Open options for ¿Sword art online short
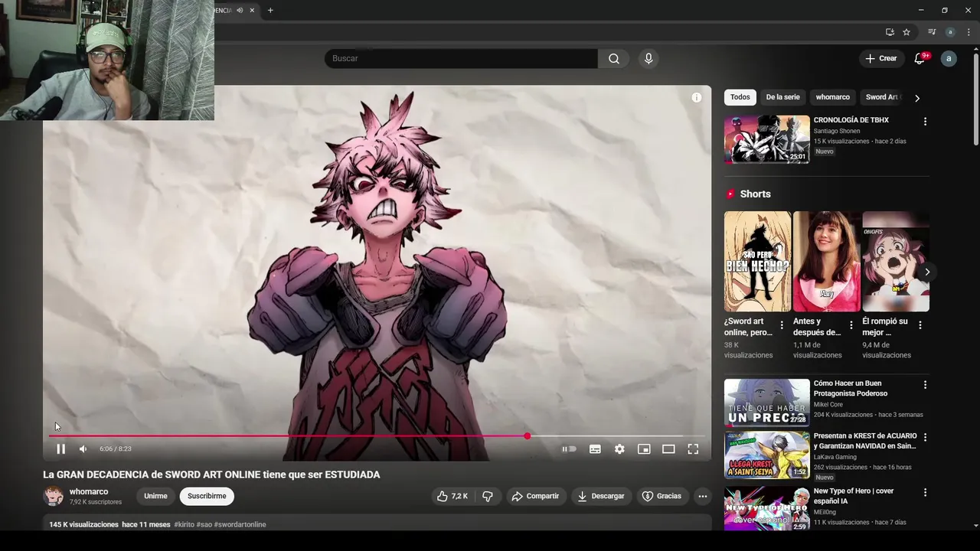980x551 pixels. [782, 325]
